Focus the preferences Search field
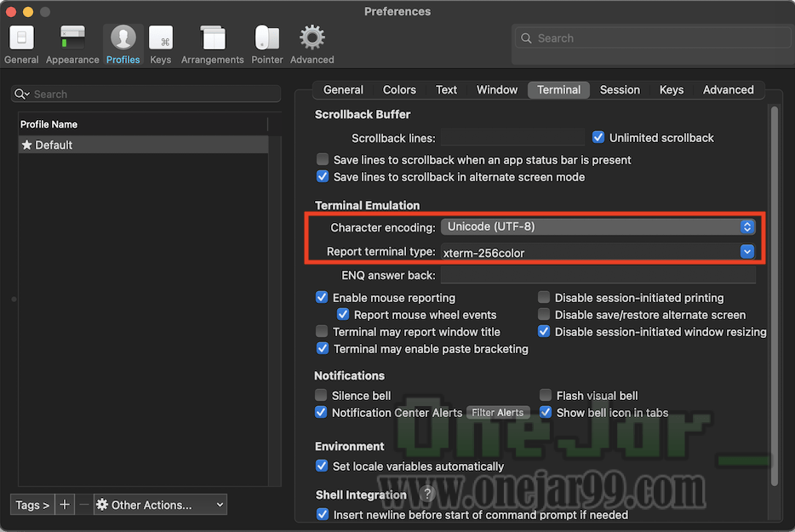This screenshot has height=532, width=795. [652, 38]
